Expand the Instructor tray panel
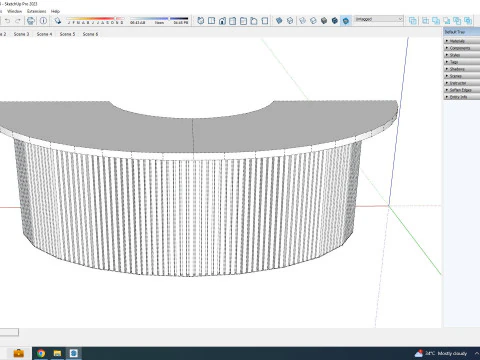Image resolution: width=480 pixels, height=360 pixels. [x=462, y=83]
